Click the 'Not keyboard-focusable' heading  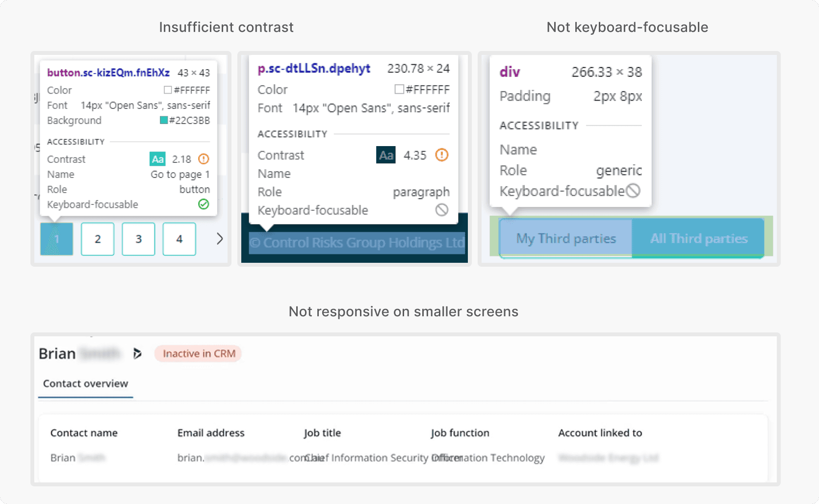(627, 27)
